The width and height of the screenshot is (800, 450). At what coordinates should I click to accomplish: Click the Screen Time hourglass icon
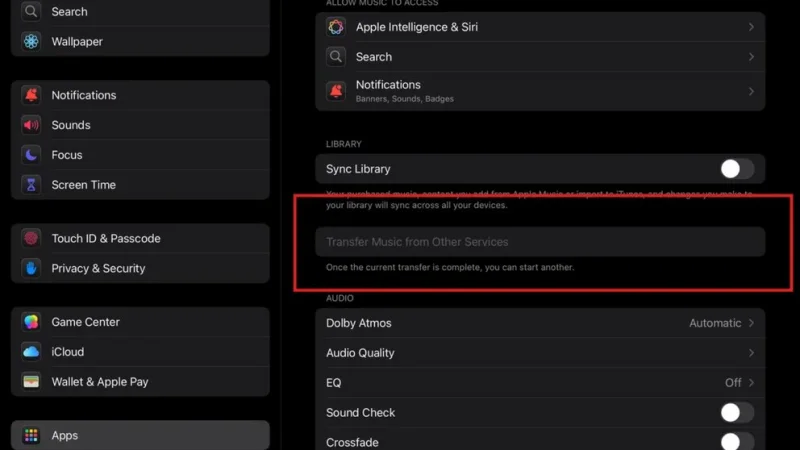pos(31,185)
